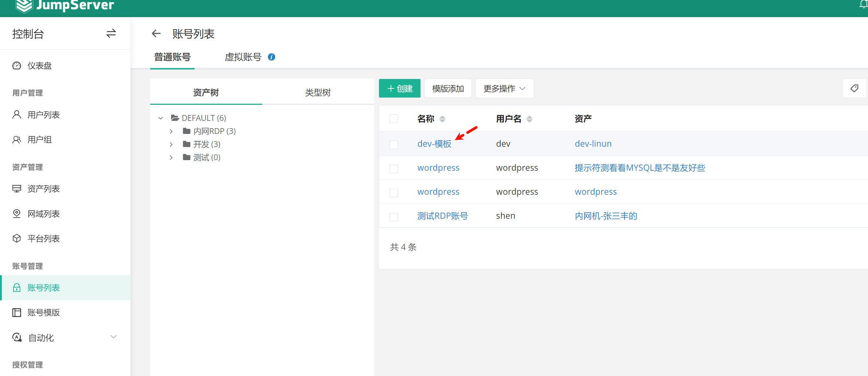Switch to the 虚拟账号 tab
The image size is (868, 376).
243,57
